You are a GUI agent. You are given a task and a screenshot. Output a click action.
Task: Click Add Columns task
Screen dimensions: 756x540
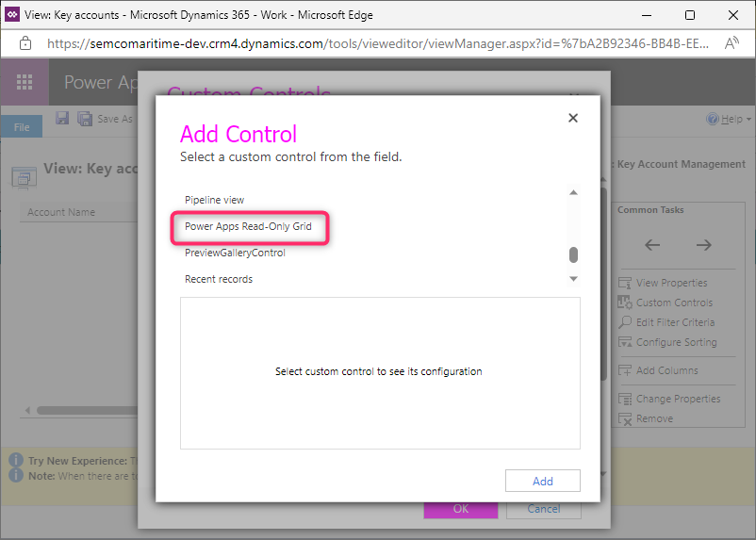(x=666, y=370)
